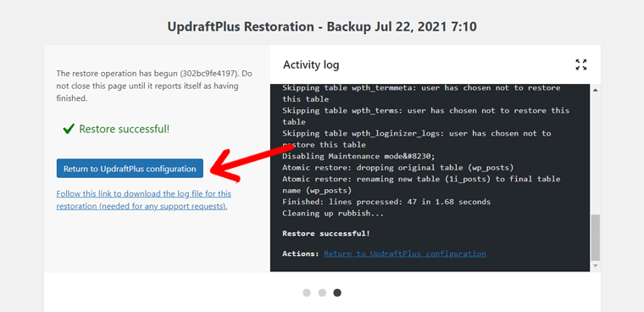The width and height of the screenshot is (644, 312).
Task: Click the bold Restore successful! log line
Action: tap(326, 233)
